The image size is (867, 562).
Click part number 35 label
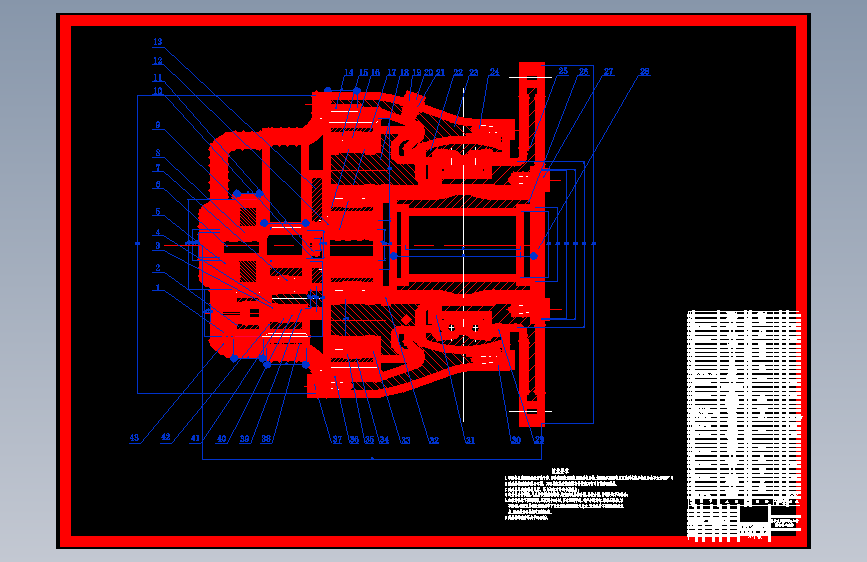click(369, 440)
